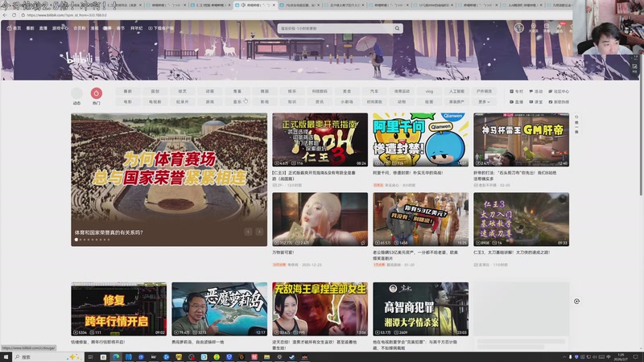The height and width of the screenshot is (362, 644).
Task: Select 漫画 in the top navigation
Action: coord(94,28)
